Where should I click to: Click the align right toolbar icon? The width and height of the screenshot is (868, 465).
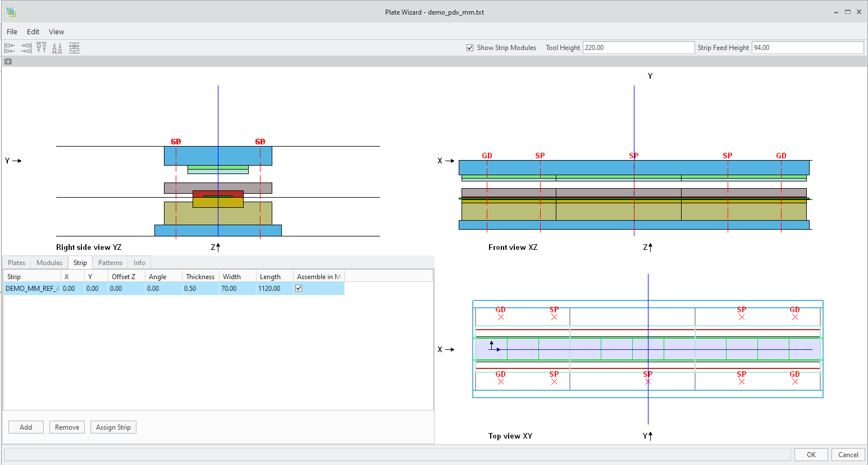26,48
